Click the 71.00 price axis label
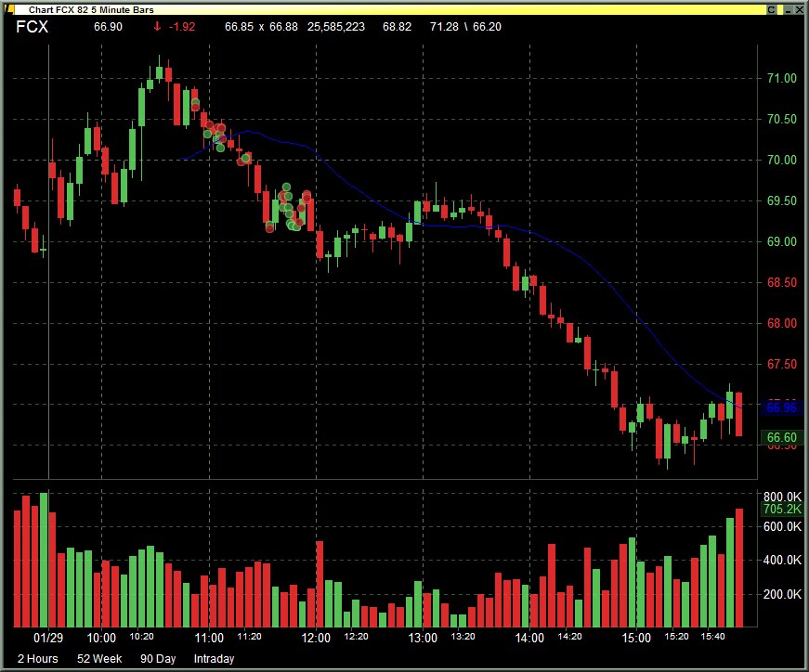Screen dimensions: 809x672 coord(782,78)
